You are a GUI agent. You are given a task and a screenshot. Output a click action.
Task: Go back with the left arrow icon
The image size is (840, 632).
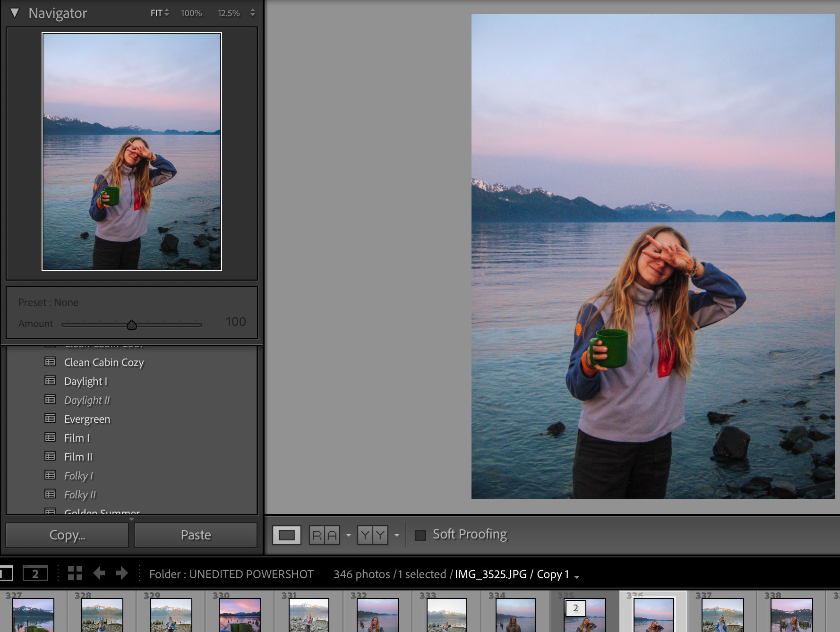(99, 573)
